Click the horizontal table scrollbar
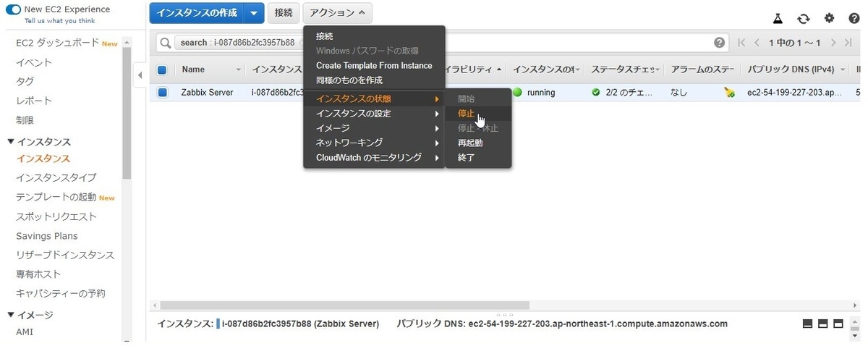 (x=344, y=305)
